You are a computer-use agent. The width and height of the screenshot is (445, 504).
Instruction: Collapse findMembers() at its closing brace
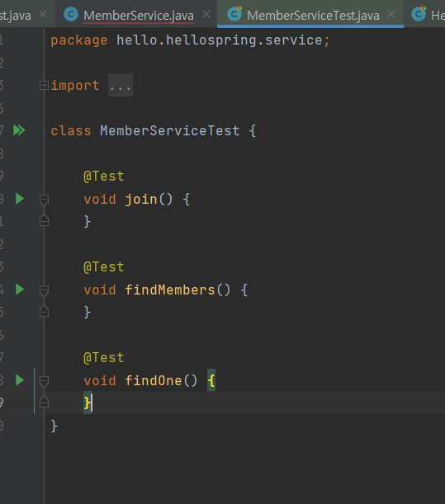[x=44, y=311]
